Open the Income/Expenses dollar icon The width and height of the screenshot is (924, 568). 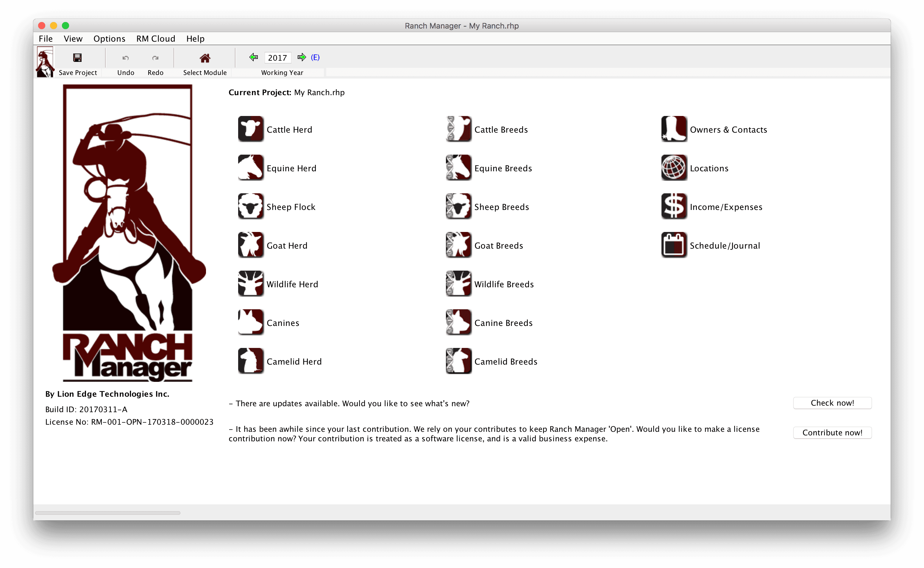point(674,206)
